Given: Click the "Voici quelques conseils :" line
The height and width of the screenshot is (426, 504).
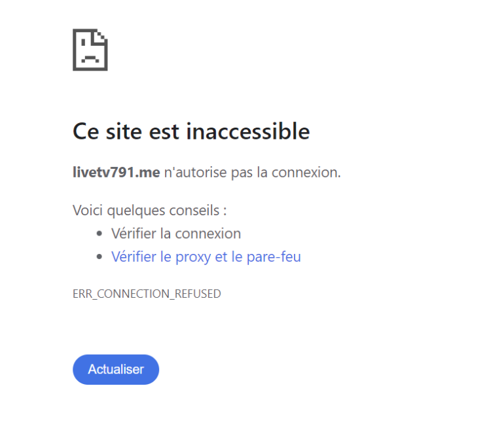Looking at the screenshot, I should [150, 211].
